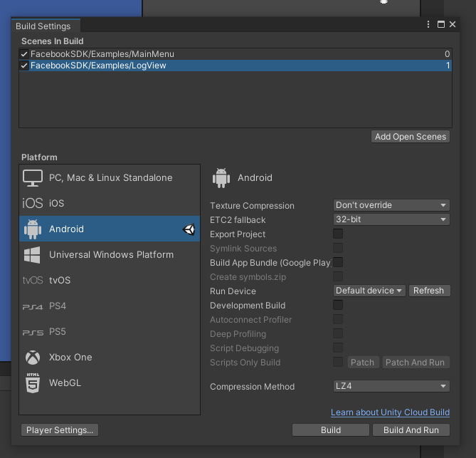Screen dimensions: 476x458
Task: Open Player Settings
Action: click(60, 430)
